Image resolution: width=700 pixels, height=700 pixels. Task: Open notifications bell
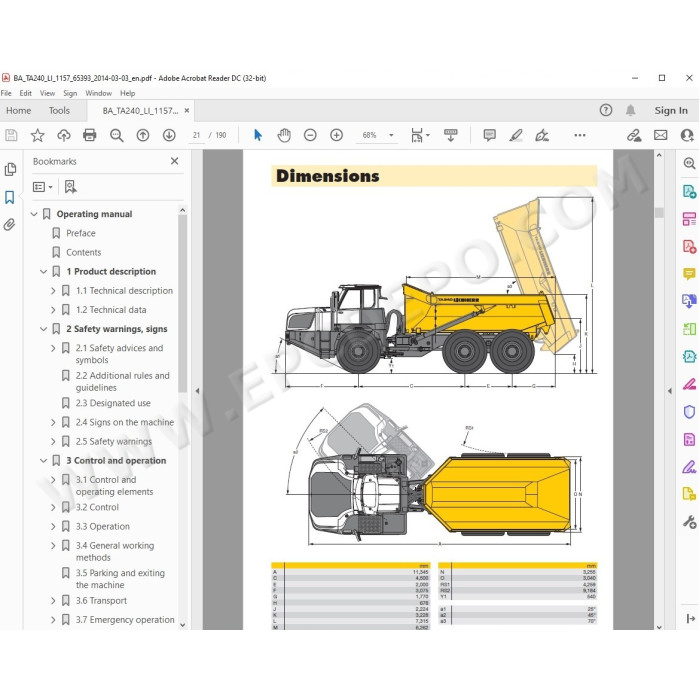630,110
